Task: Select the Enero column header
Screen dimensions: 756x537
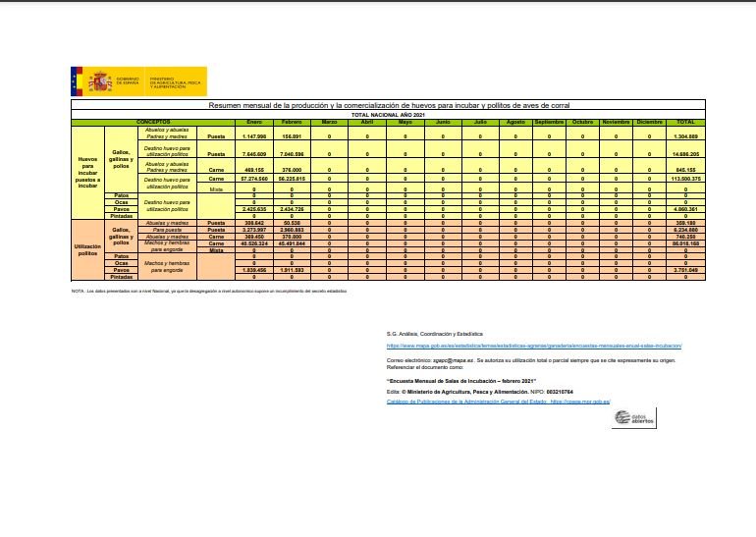Action: (x=254, y=121)
